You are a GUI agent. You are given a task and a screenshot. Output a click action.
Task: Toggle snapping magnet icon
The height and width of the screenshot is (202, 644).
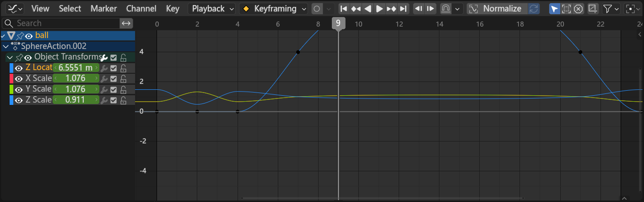(445, 8)
